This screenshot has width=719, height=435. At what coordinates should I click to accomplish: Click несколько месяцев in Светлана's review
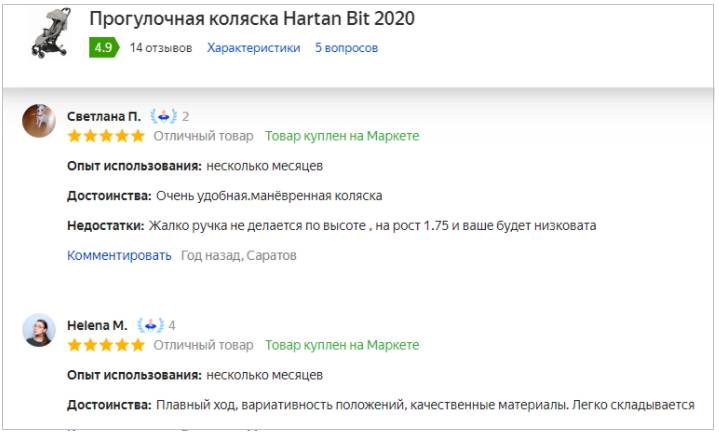coord(265,166)
